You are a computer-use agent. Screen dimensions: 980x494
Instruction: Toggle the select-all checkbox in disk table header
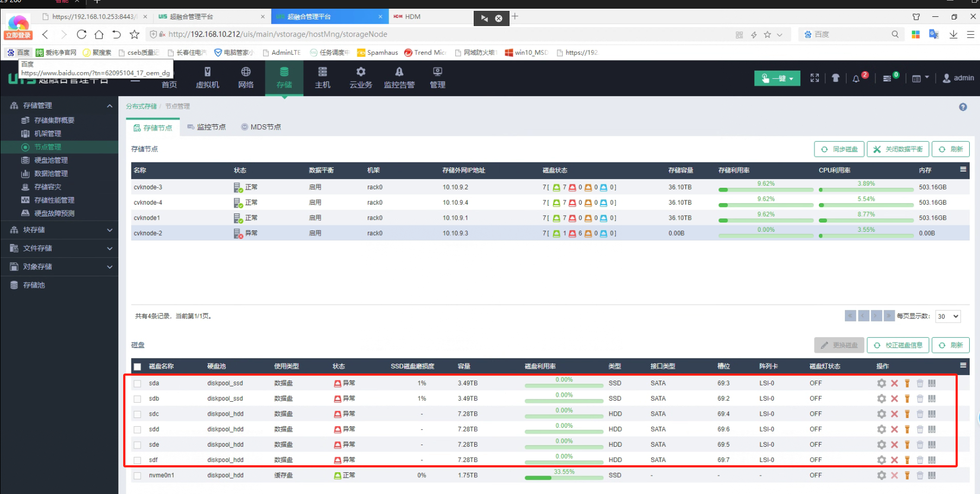tap(137, 367)
